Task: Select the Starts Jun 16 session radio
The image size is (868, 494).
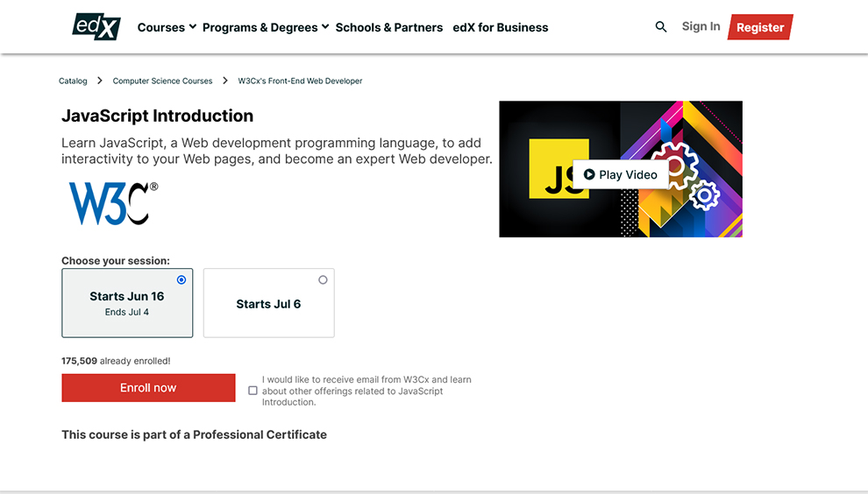Action: pos(181,280)
